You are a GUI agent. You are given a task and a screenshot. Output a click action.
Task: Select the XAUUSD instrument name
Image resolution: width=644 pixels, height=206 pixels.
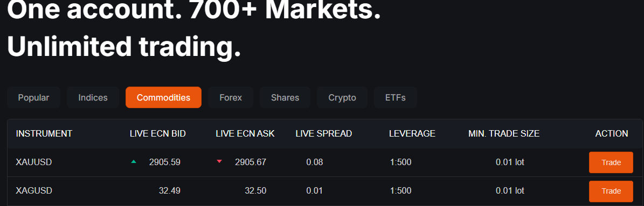pos(33,162)
